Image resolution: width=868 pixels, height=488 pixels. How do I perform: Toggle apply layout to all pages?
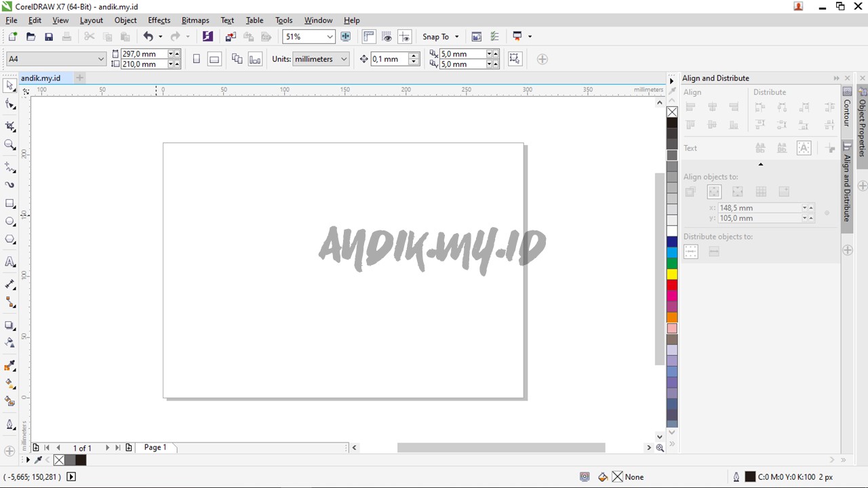click(237, 59)
